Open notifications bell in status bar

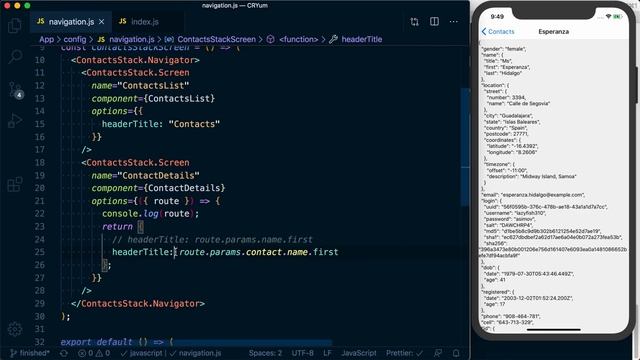point(456,353)
